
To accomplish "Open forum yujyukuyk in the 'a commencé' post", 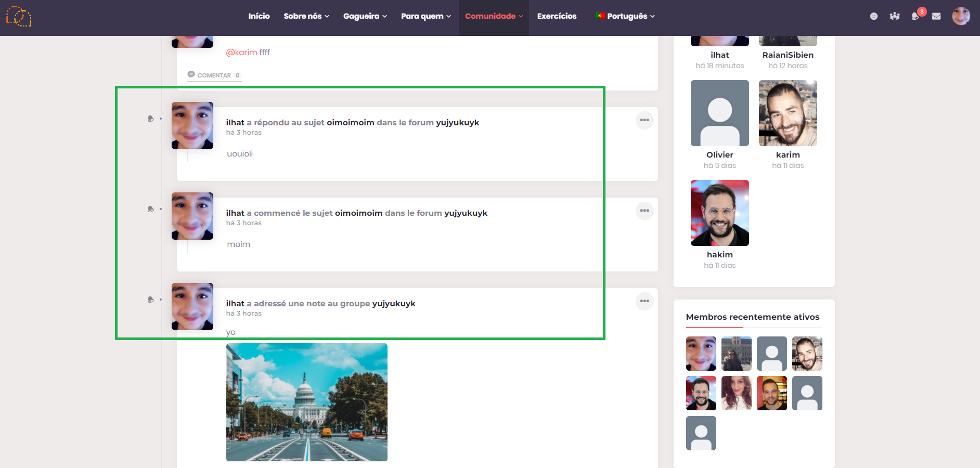I will (x=466, y=213).
